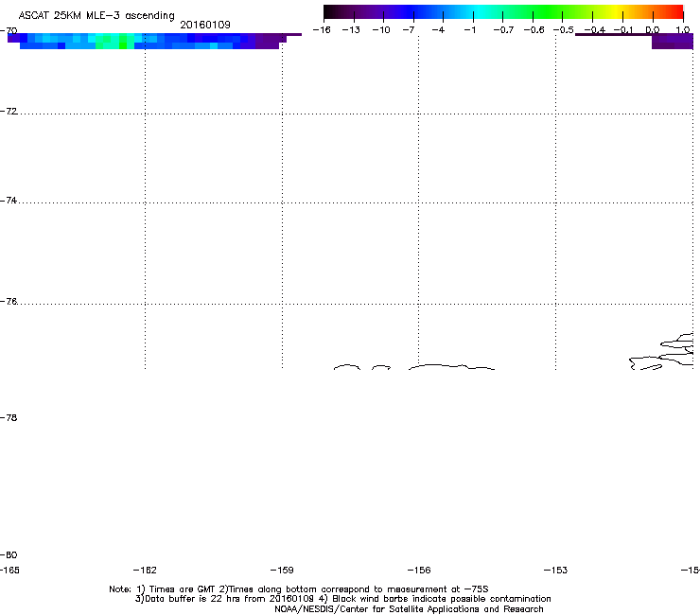The height and width of the screenshot is (615, 700).
Task: Click the -0.6 colorbar label
Action: pos(534,30)
